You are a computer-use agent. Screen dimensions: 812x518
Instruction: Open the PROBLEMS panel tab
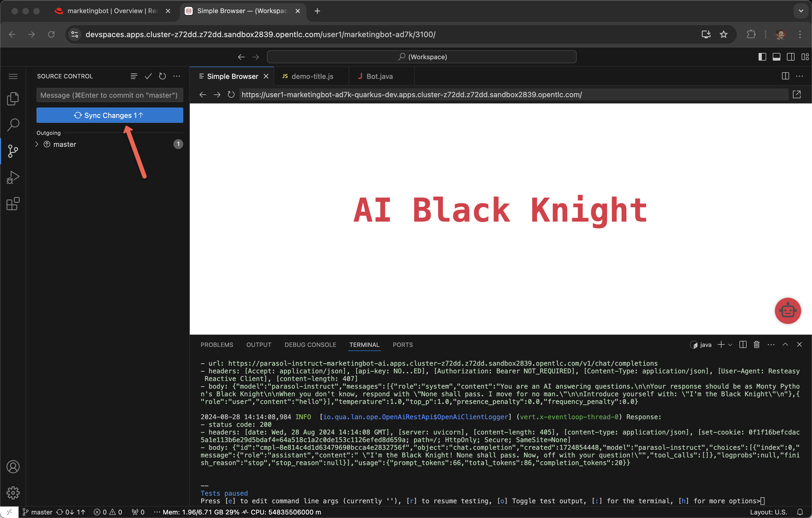click(x=217, y=344)
